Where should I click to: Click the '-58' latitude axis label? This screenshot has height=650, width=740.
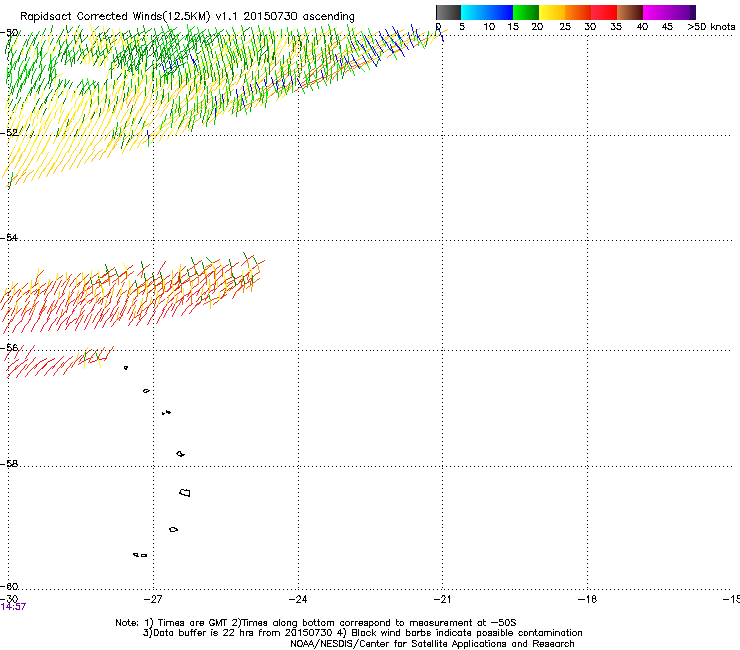tap(9, 464)
